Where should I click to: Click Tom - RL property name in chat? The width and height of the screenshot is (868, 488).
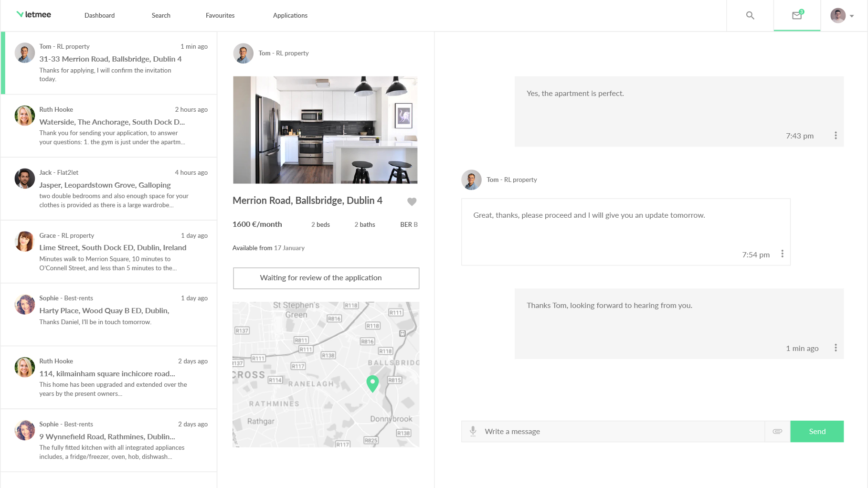point(512,180)
